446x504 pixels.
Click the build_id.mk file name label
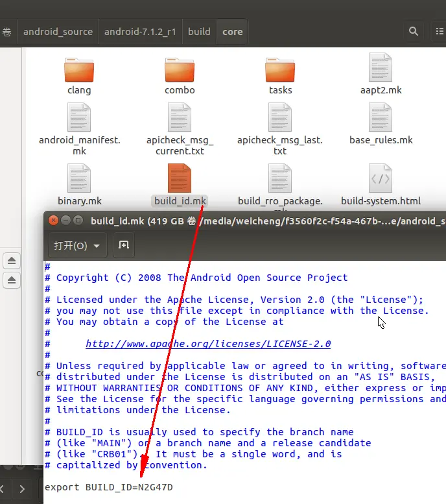point(180,201)
